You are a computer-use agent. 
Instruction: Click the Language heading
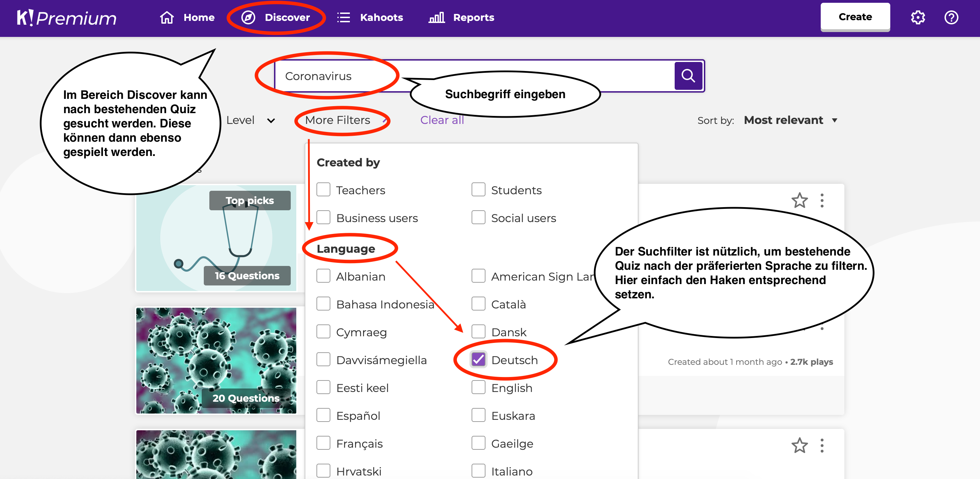346,249
